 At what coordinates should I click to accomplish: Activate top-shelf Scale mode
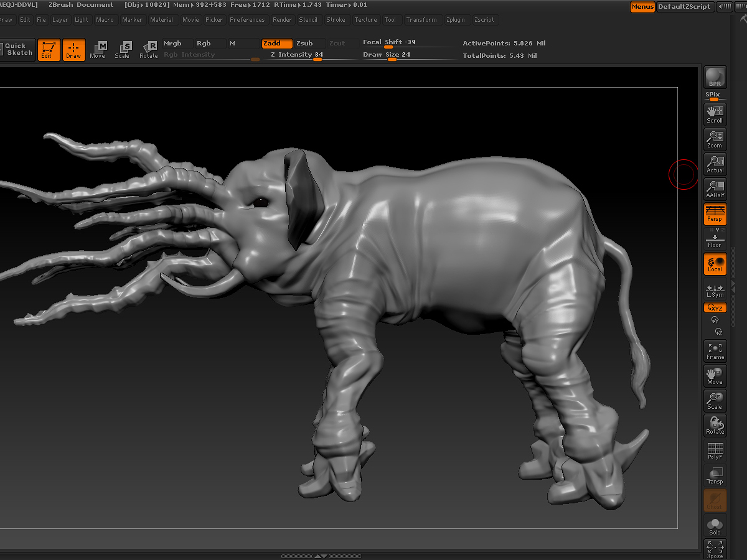click(123, 50)
